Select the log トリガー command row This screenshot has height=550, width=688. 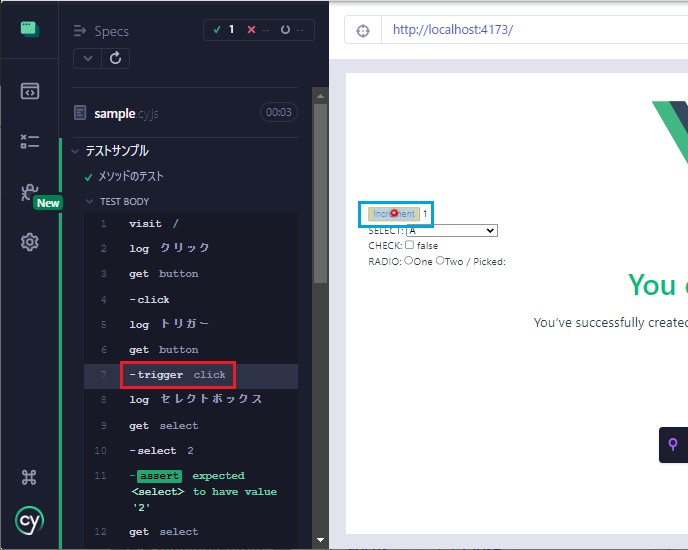click(191, 324)
